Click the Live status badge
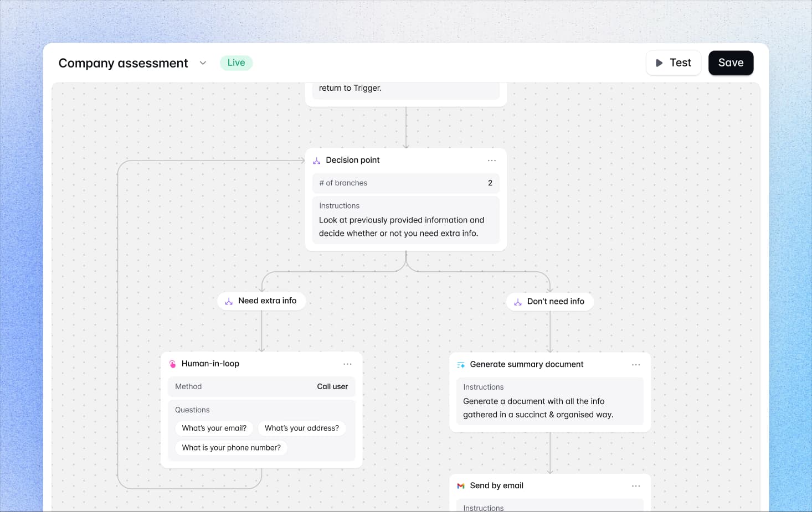Viewport: 812px width, 512px height. pyautogui.click(x=236, y=63)
